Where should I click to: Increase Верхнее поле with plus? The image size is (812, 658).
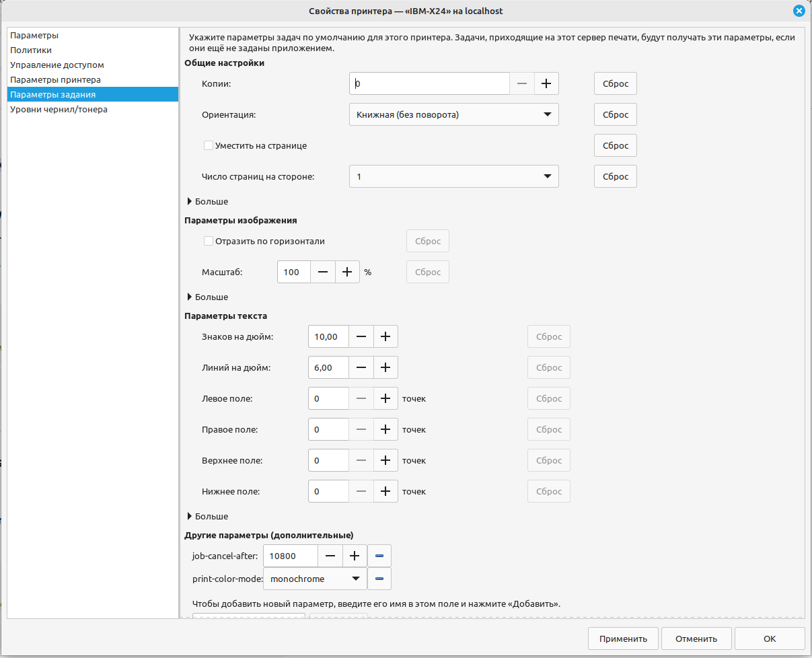[x=385, y=460]
